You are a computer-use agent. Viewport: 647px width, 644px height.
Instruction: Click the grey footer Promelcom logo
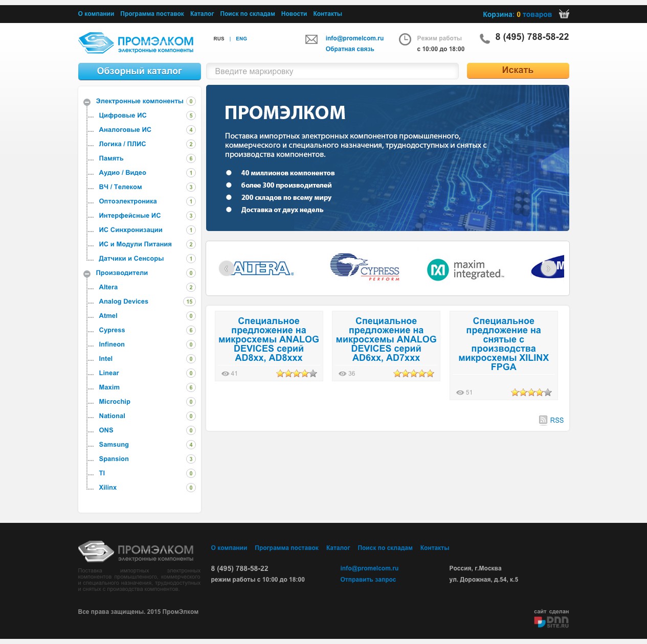click(136, 551)
